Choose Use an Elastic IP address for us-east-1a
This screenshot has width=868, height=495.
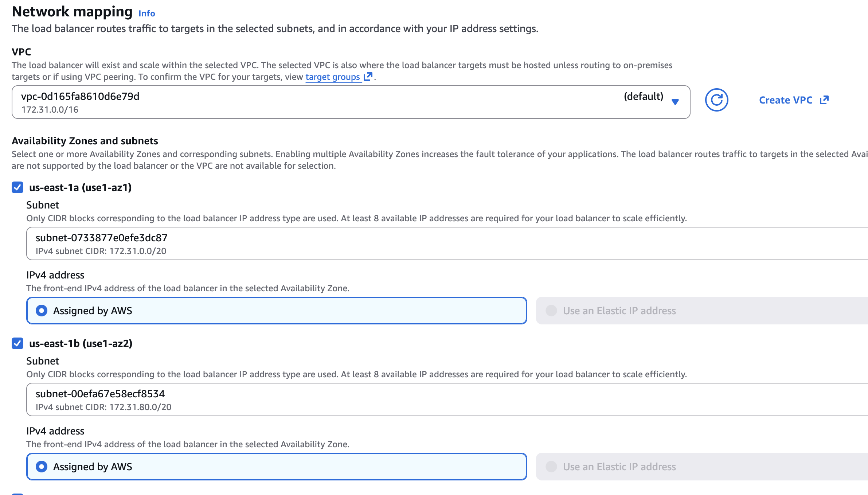point(551,311)
